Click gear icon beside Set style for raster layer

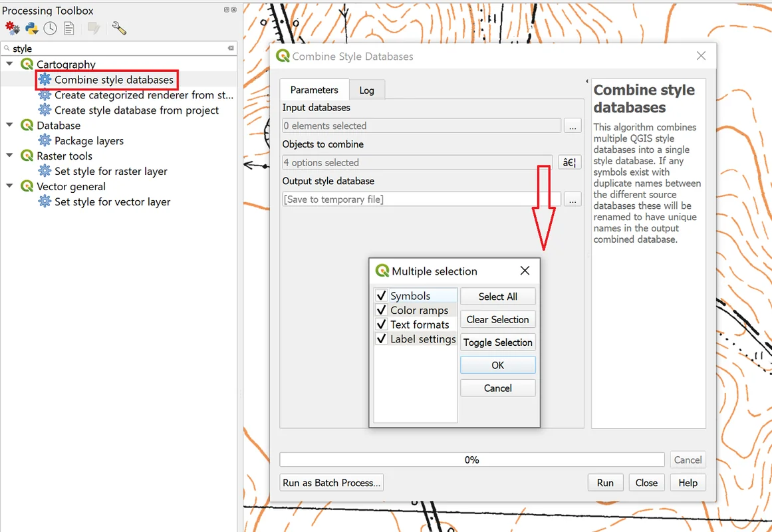tap(45, 172)
